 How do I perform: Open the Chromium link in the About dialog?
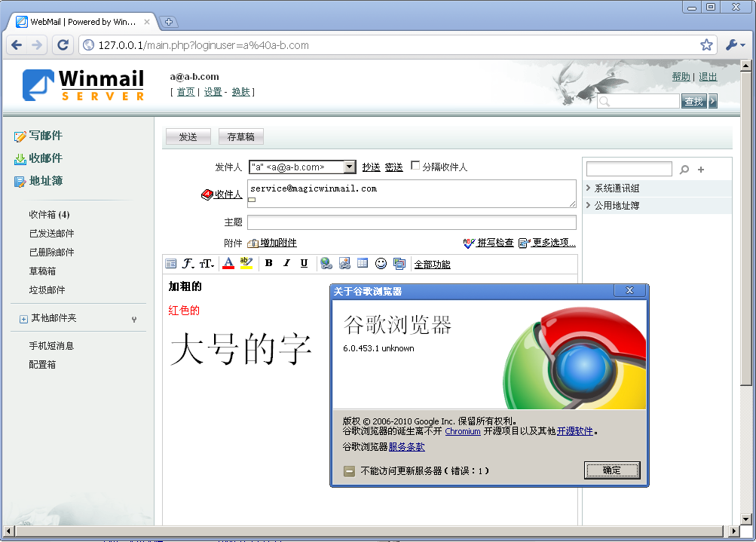tap(463, 431)
